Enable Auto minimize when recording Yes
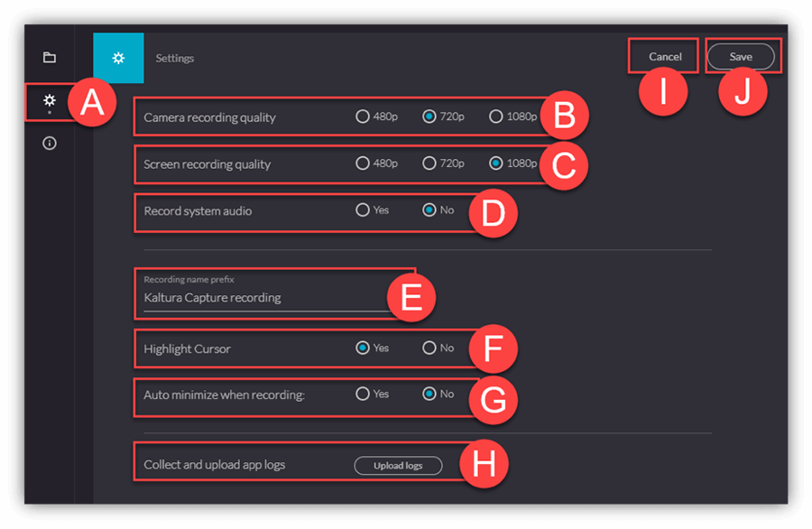This screenshot has height=529, width=812. (363, 394)
